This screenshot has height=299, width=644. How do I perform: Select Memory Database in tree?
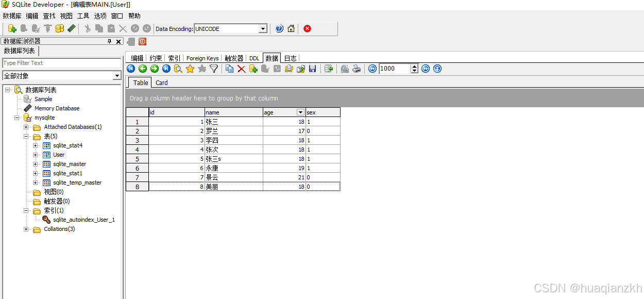click(57, 108)
